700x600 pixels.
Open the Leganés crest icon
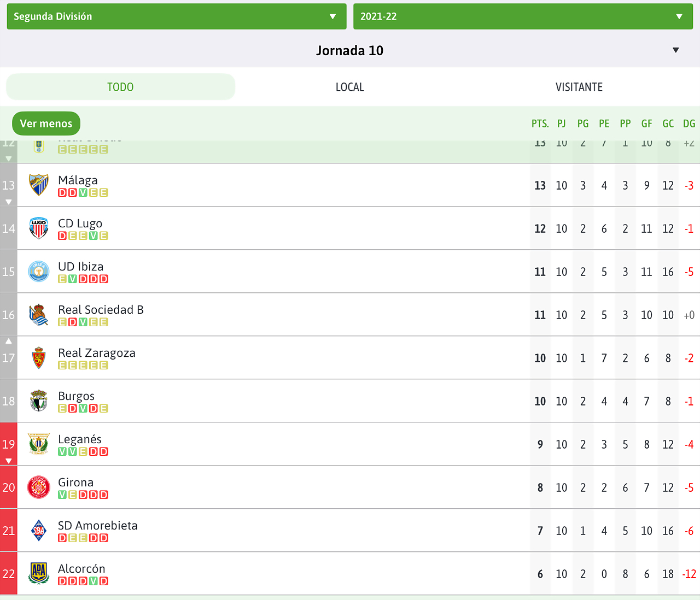pos(39,444)
